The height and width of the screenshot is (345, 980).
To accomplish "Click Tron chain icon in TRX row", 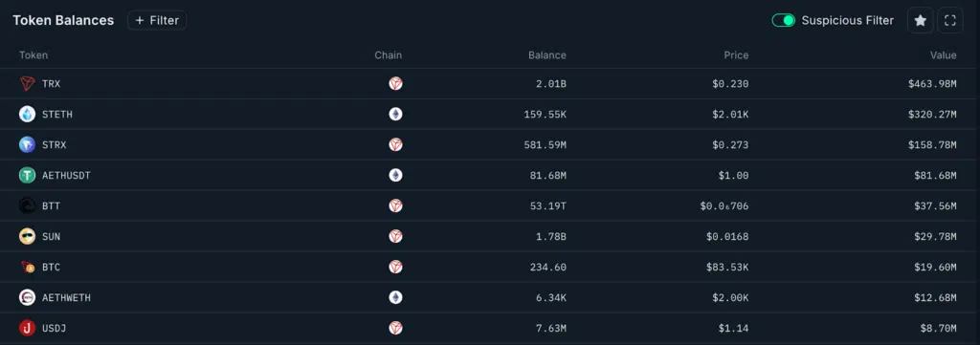I will 395,83.
